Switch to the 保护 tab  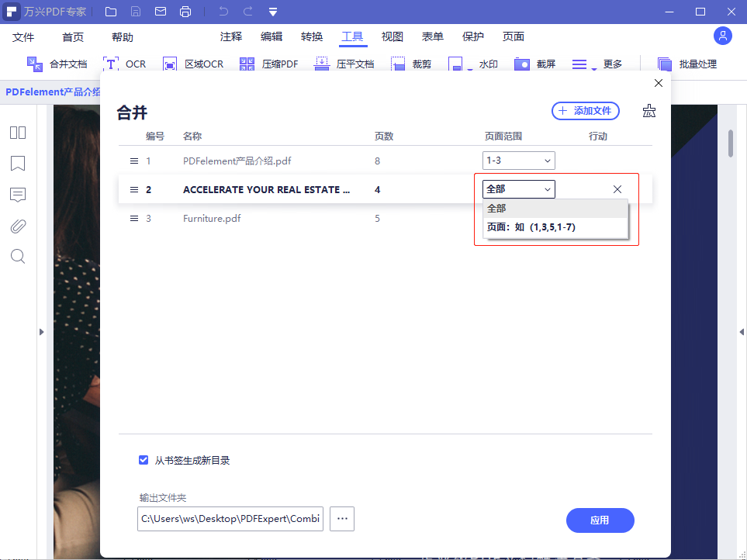(473, 36)
